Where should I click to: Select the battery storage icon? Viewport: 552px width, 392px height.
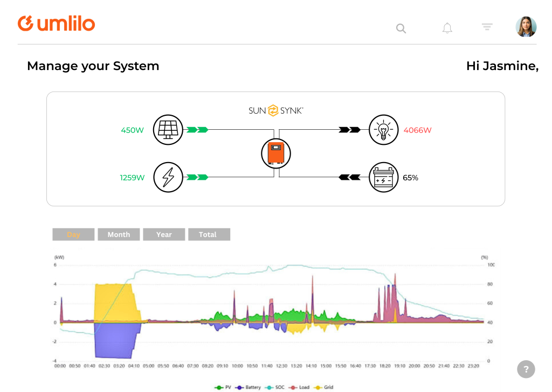point(383,177)
